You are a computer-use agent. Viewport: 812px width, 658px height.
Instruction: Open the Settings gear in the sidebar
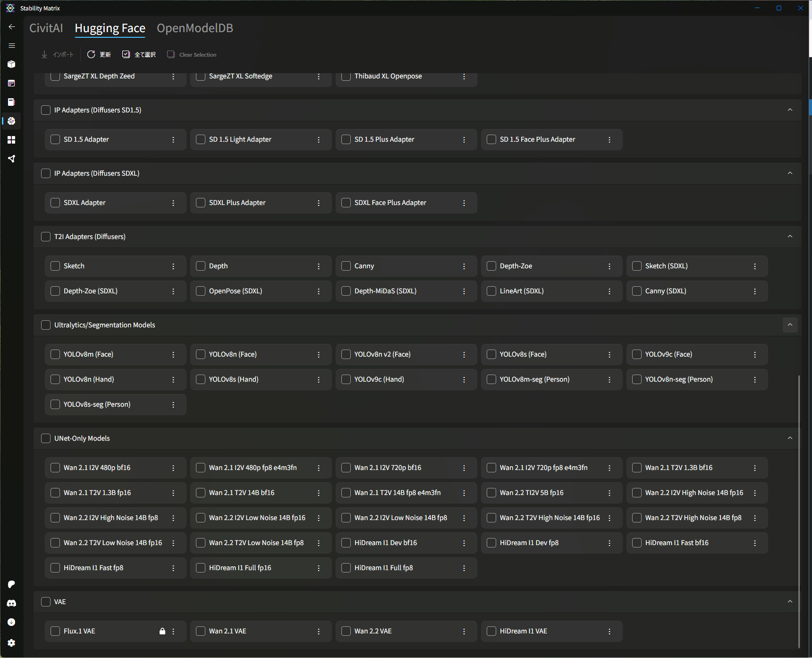12,643
